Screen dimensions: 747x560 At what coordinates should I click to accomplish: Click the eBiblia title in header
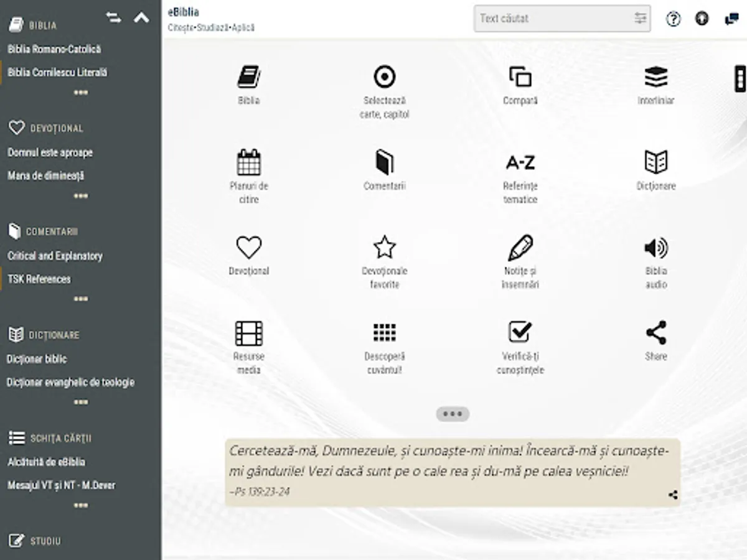click(x=184, y=12)
